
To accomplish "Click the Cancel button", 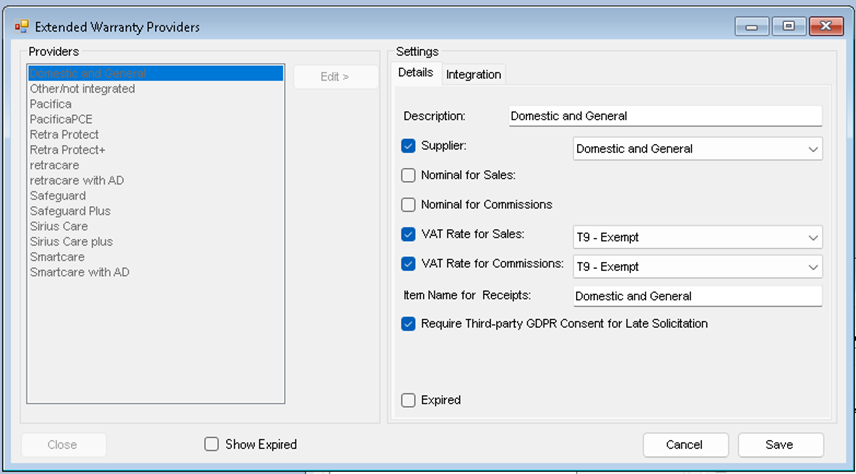I will point(686,445).
